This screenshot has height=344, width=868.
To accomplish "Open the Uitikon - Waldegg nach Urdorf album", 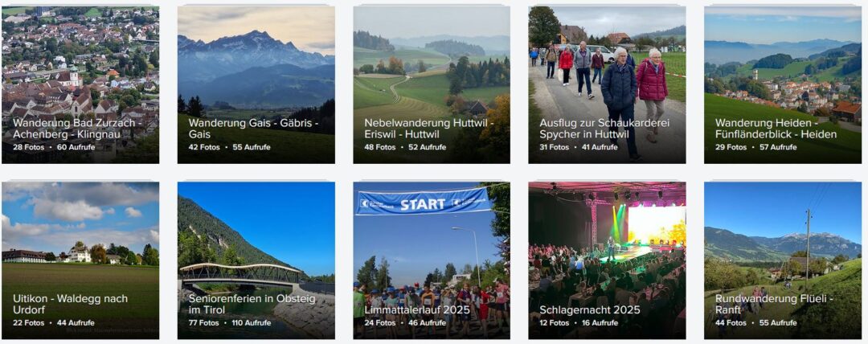I will 80,260.
